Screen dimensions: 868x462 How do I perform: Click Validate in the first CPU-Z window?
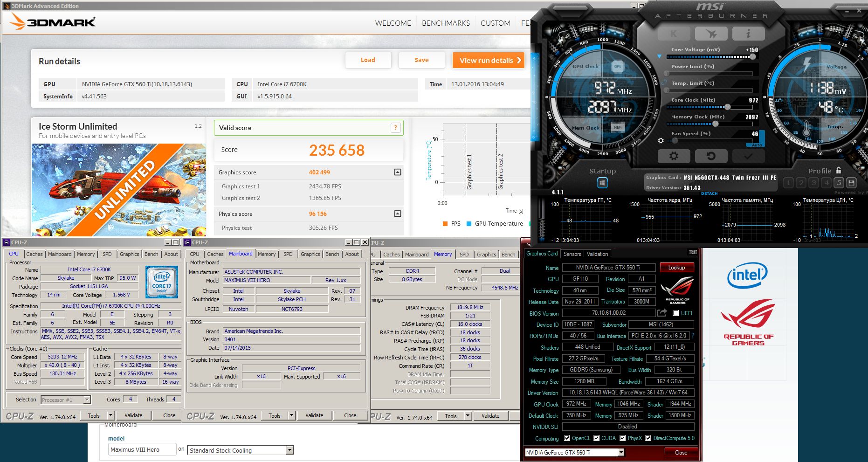tap(133, 415)
